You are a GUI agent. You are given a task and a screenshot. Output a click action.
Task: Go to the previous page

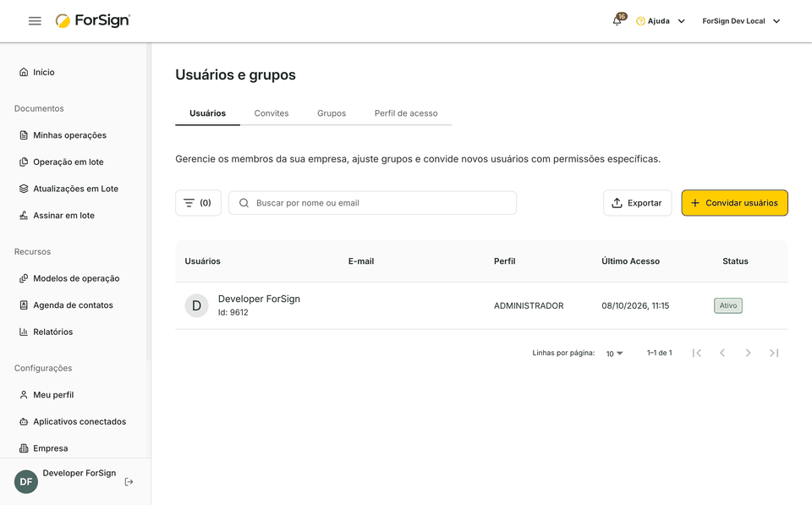pos(721,354)
